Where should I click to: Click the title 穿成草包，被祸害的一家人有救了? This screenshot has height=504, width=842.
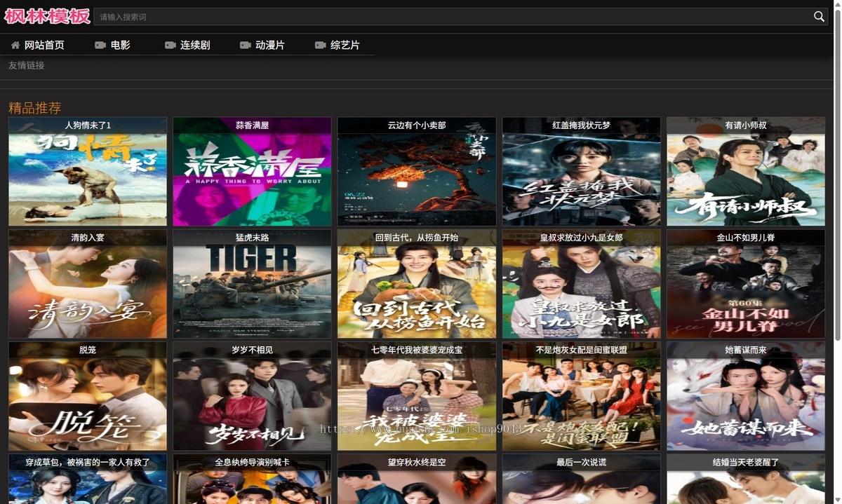(88, 463)
